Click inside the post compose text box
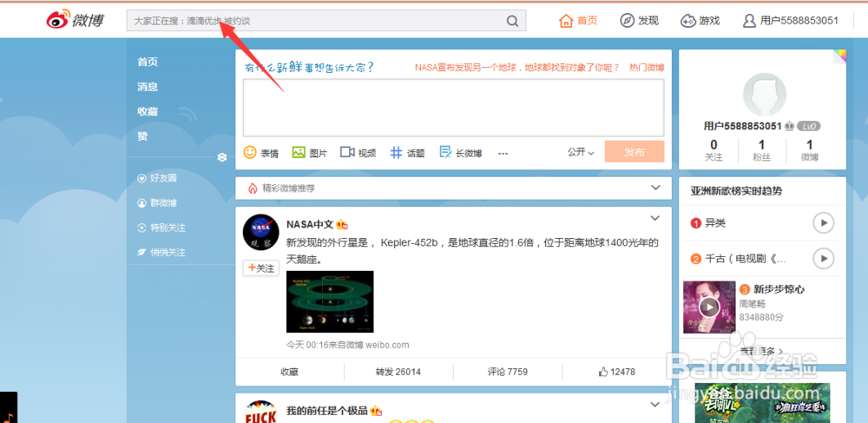The image size is (868, 423). [453, 108]
